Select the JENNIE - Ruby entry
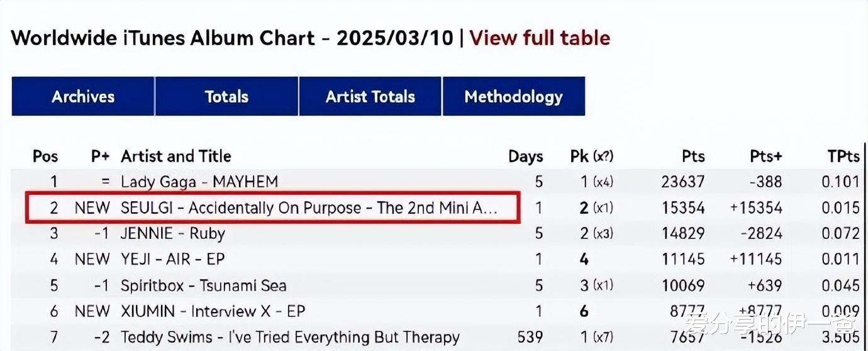 [173, 233]
